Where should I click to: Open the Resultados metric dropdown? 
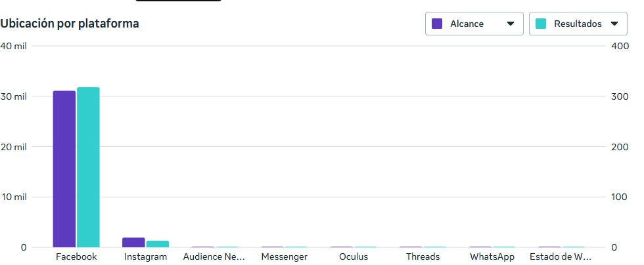click(x=577, y=24)
